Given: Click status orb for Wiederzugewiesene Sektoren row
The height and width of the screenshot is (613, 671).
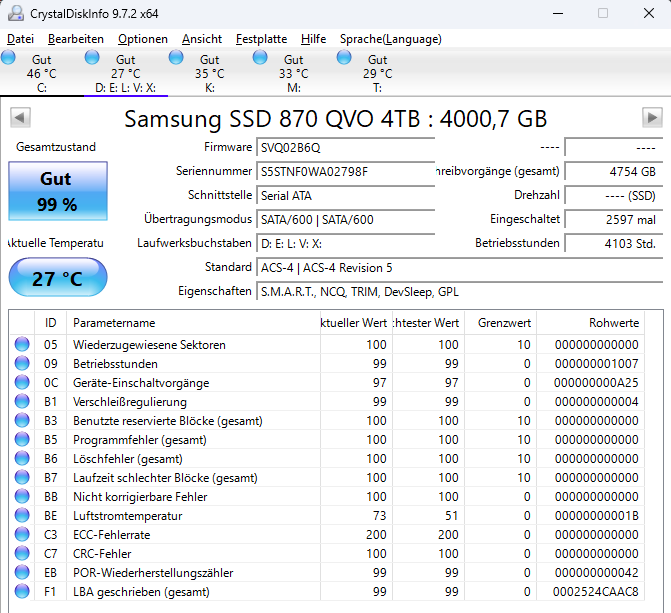Looking at the screenshot, I should [22, 344].
